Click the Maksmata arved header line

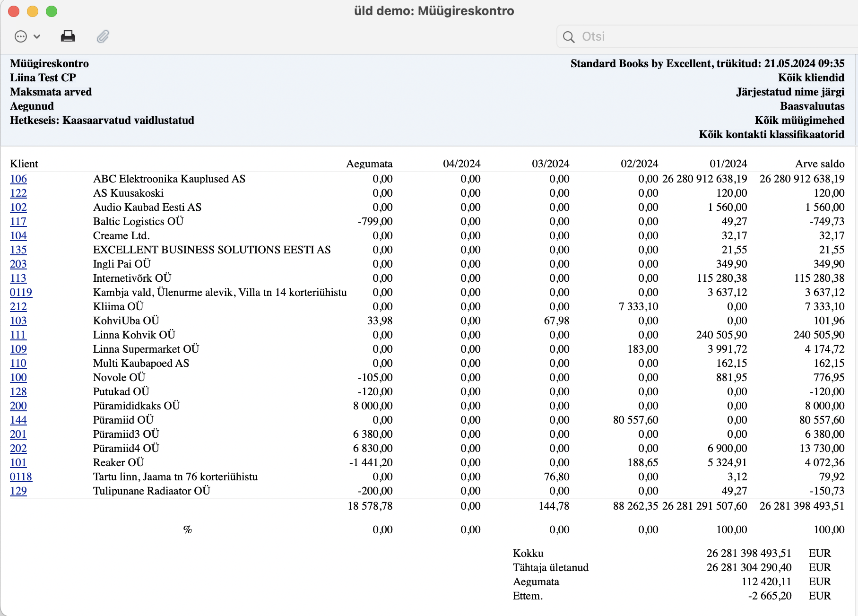point(51,92)
